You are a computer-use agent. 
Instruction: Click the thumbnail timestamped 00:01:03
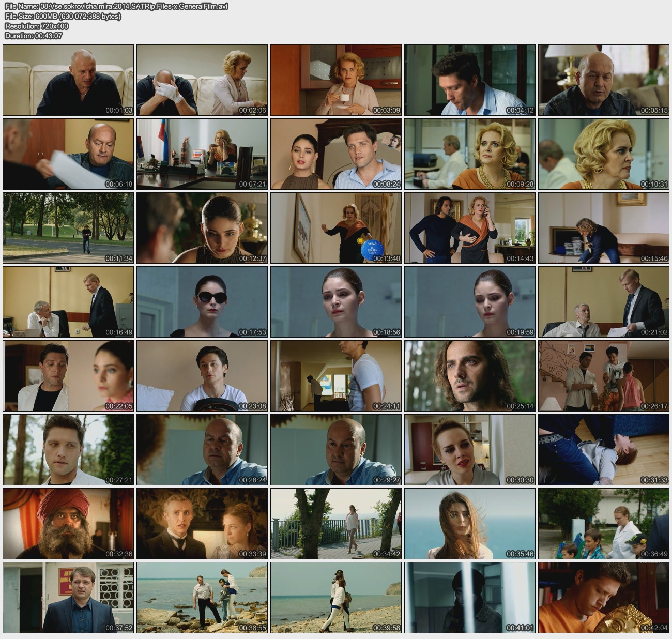click(x=68, y=80)
